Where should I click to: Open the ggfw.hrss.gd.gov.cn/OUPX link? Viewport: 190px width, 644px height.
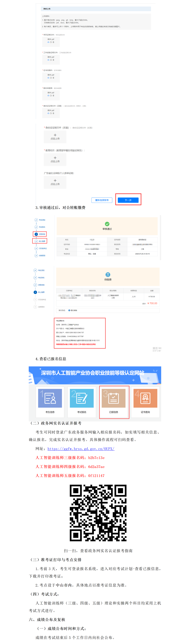point(81,449)
